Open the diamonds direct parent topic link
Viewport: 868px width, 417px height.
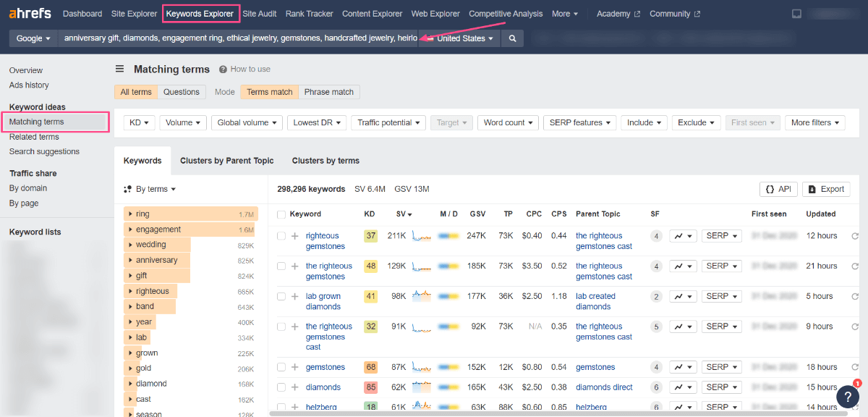click(x=604, y=387)
